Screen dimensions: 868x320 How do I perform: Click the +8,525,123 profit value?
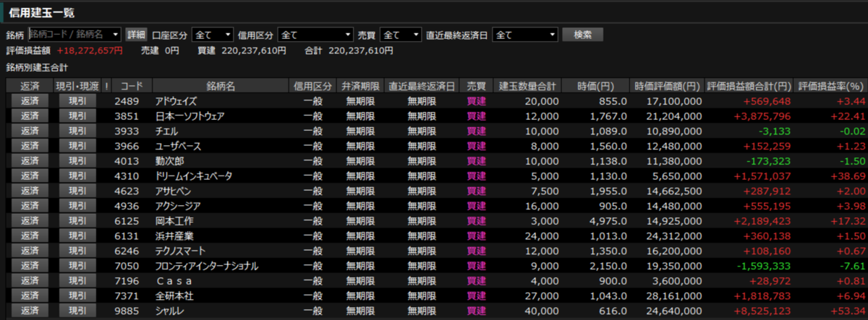[x=762, y=311]
